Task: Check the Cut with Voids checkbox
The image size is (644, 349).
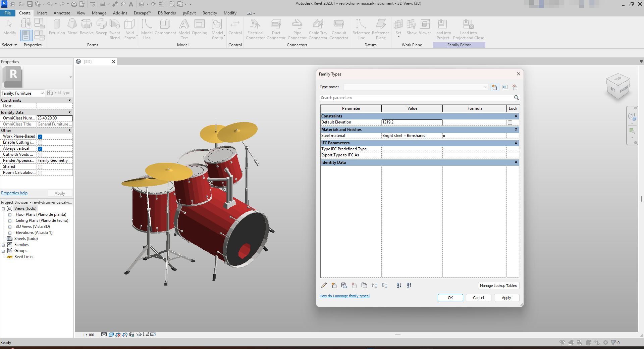Action: (x=40, y=155)
